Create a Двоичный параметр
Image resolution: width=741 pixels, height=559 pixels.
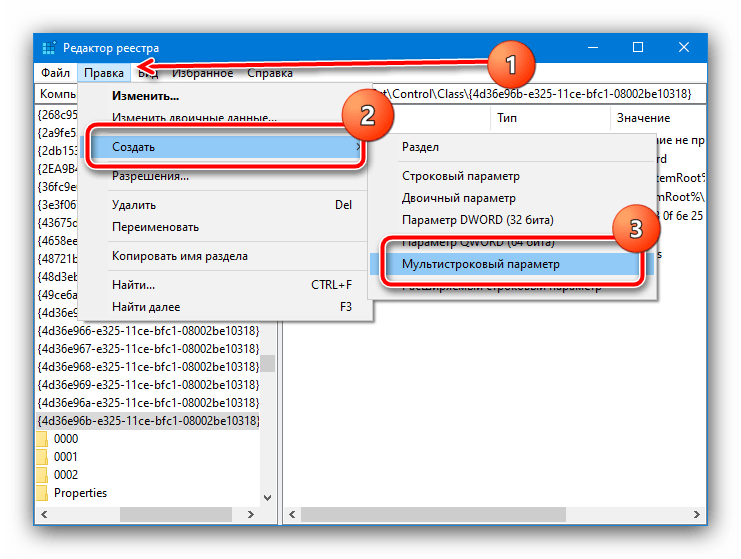click(512, 198)
